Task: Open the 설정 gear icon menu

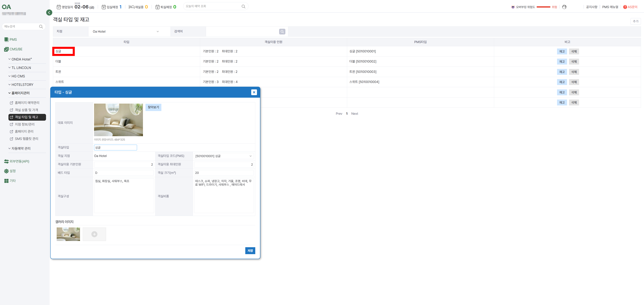Action: point(6,171)
